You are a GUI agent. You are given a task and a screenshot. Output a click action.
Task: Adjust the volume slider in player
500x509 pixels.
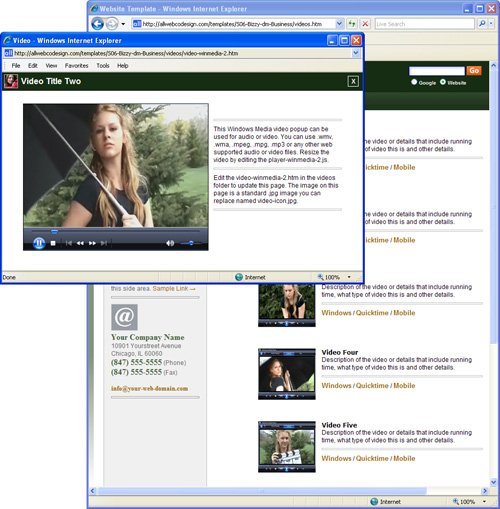click(191, 243)
